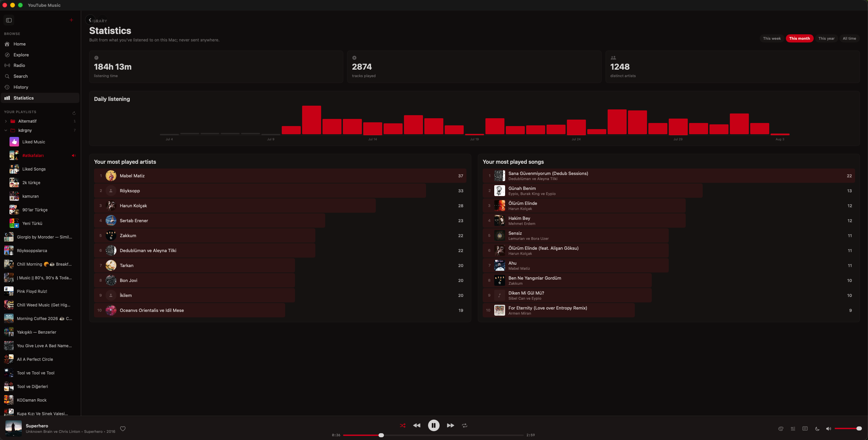Image resolution: width=868 pixels, height=440 pixels.
Task: Skip to the next track
Action: (450, 425)
